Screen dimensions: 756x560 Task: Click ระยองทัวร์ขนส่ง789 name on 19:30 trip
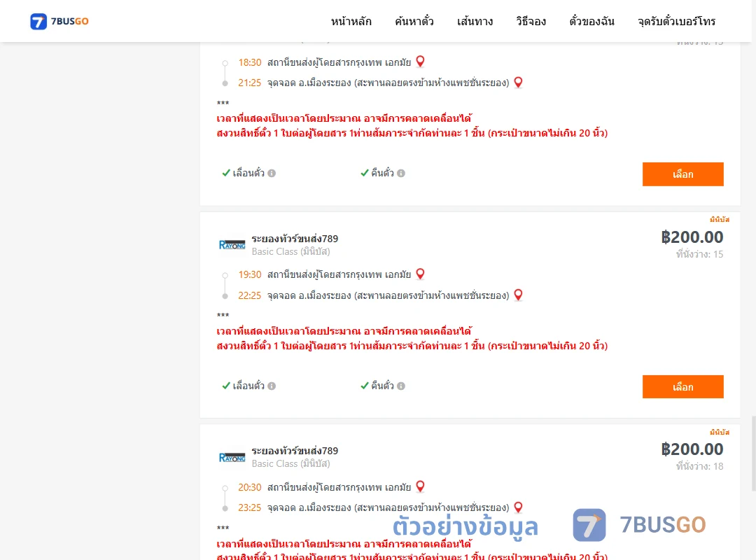[x=295, y=239]
